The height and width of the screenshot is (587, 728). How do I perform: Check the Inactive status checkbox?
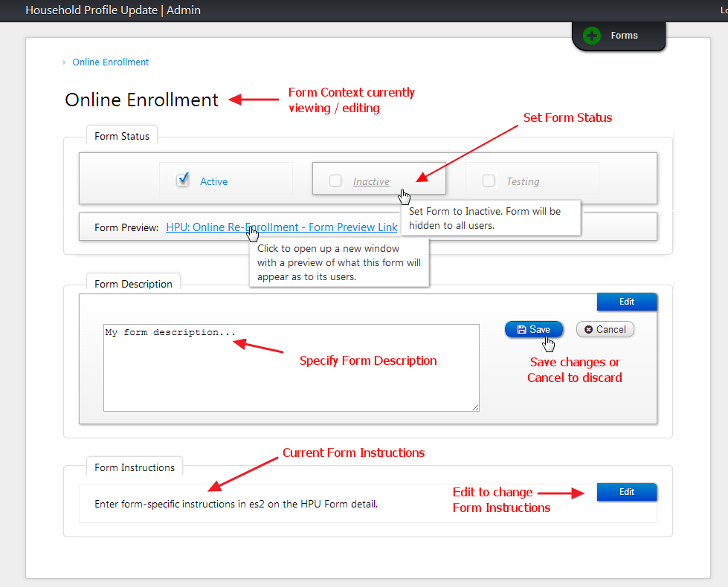(335, 181)
